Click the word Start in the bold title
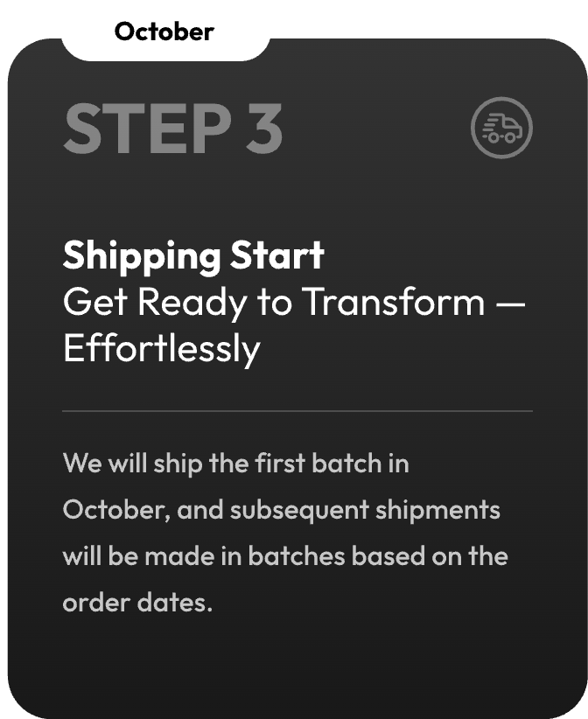588x719 pixels. click(x=277, y=255)
